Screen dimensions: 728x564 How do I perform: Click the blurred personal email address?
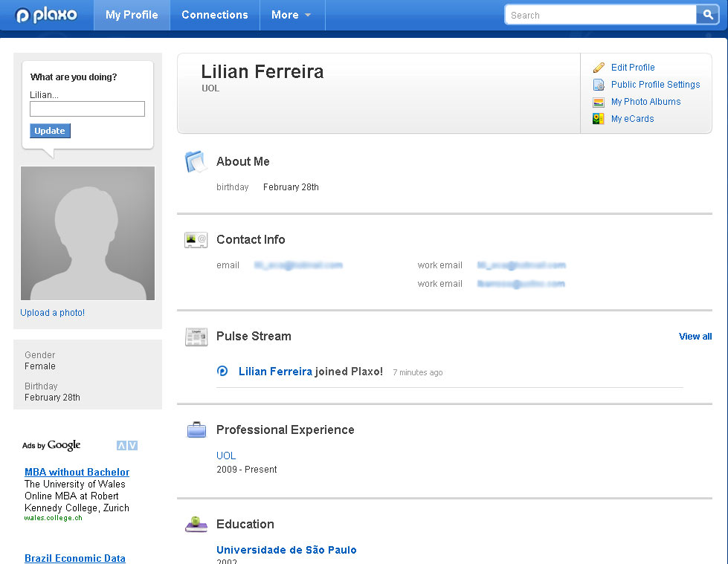[298, 265]
